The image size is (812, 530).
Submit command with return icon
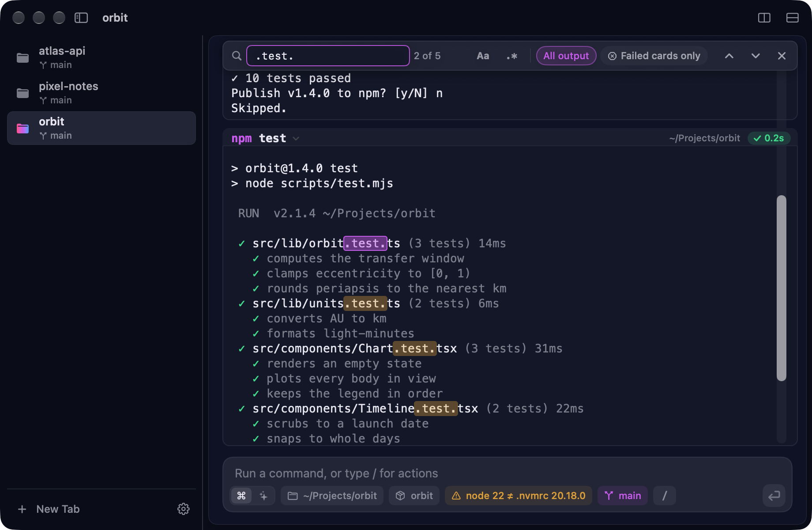[x=774, y=496]
